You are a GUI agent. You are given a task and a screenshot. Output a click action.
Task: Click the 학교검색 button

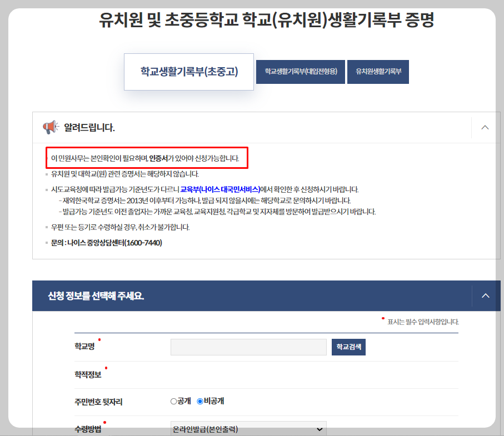(348, 347)
